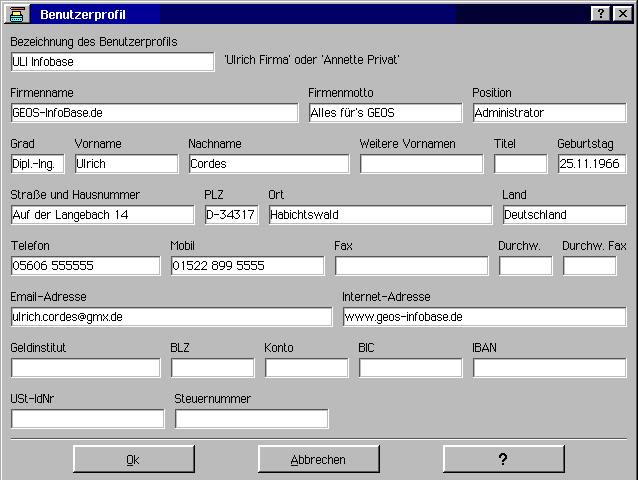638x480 pixels.
Task: Focus the Position text field
Action: pos(549,113)
